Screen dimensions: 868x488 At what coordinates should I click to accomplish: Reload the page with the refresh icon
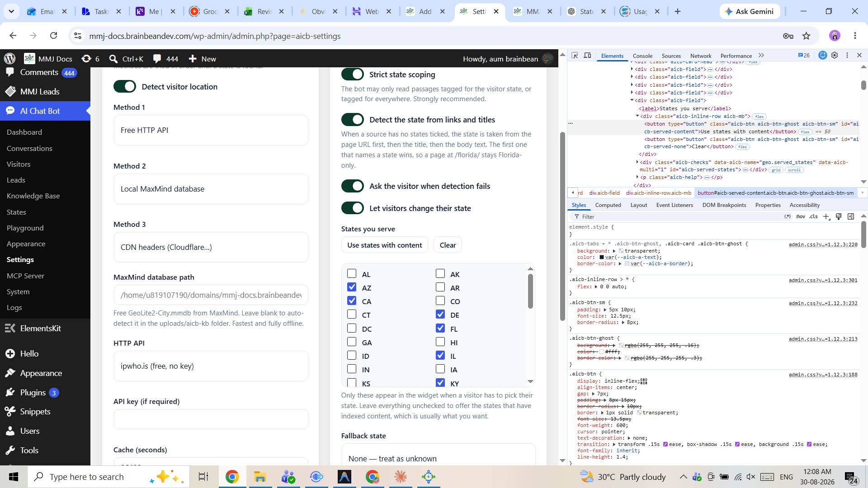point(53,36)
